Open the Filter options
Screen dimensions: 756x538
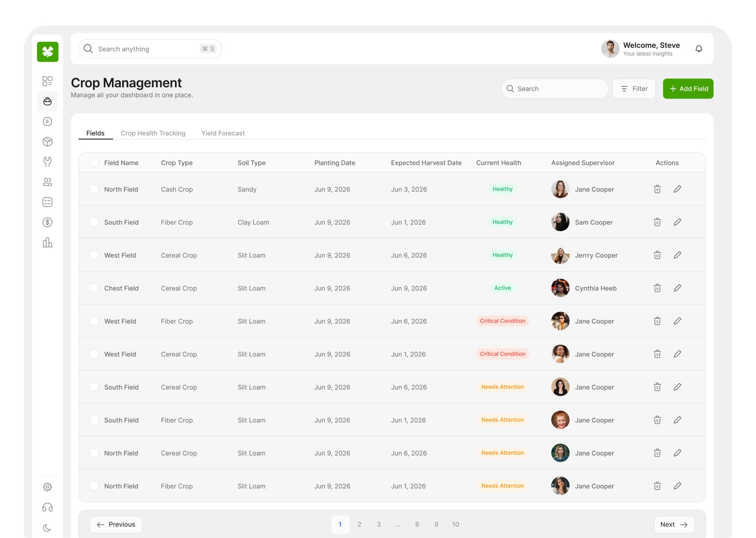(633, 89)
